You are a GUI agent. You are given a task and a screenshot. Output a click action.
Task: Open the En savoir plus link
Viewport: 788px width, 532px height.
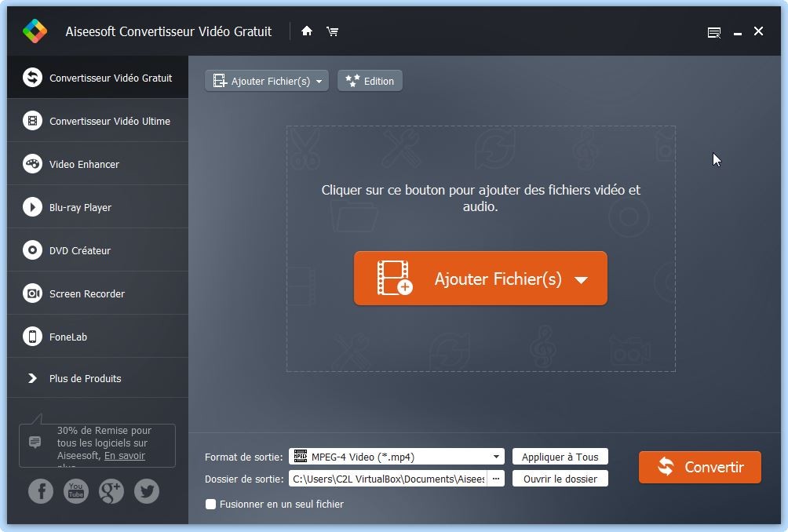125,456
